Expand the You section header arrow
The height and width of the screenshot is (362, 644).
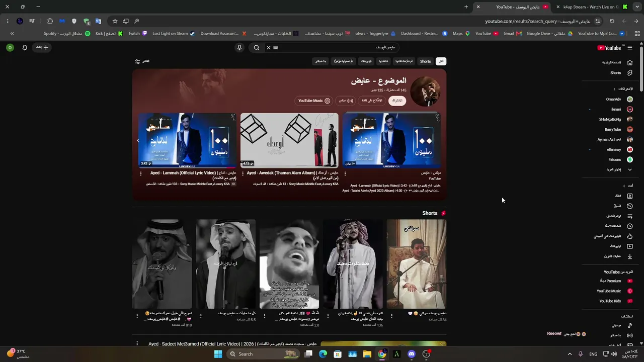pyautogui.click(x=624, y=186)
